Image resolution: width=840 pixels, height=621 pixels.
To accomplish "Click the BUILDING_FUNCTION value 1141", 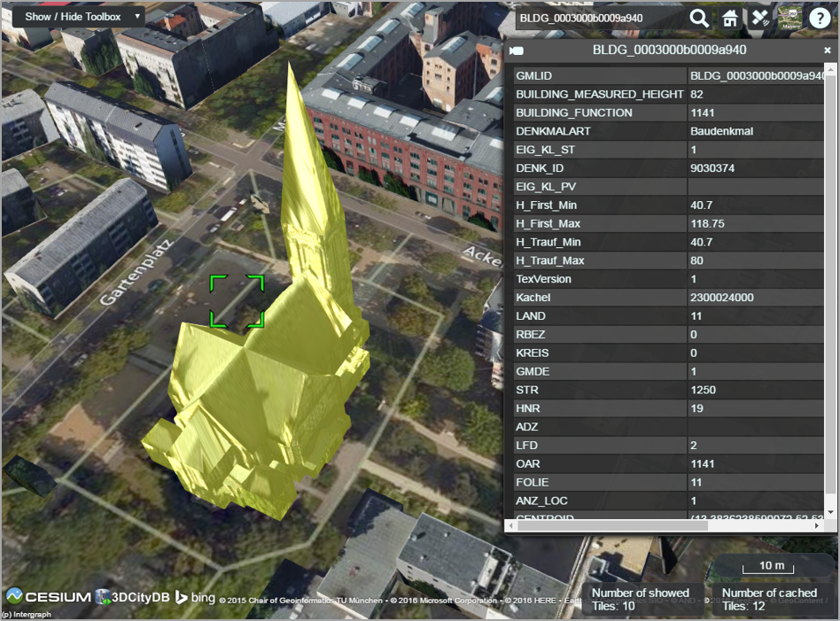I will coord(702,113).
